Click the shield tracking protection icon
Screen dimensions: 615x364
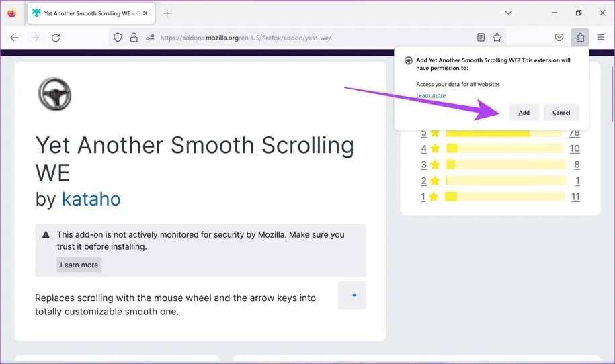click(x=118, y=38)
